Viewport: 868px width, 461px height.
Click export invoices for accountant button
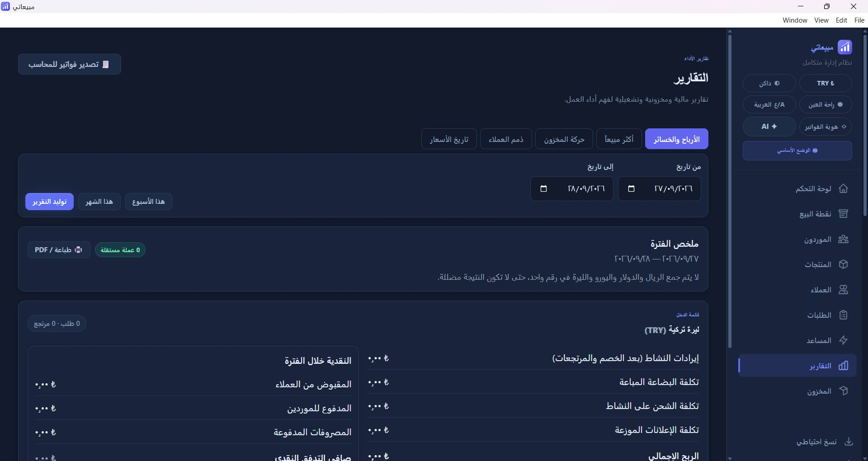pos(70,65)
